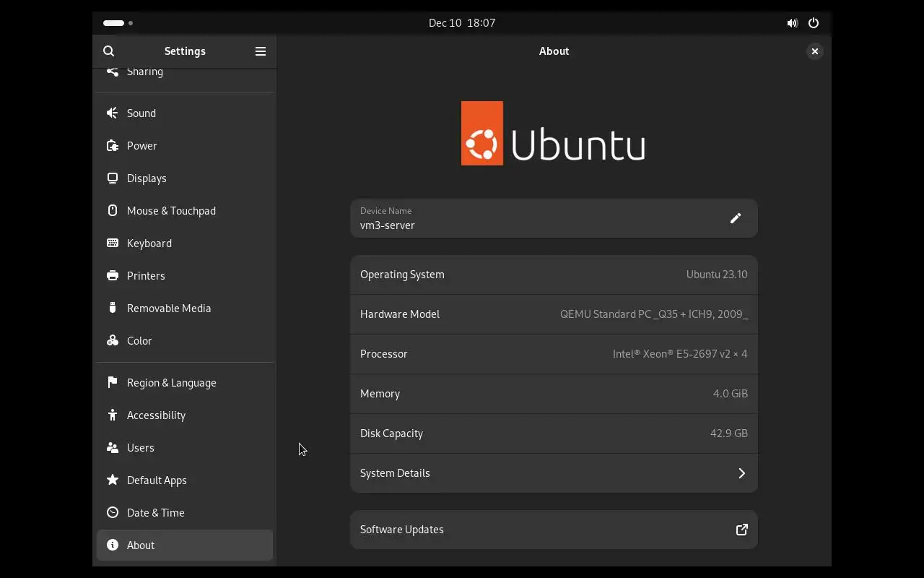Click the Intel Xeon E5-2697 value
The width and height of the screenshot is (924, 578).
click(x=680, y=354)
